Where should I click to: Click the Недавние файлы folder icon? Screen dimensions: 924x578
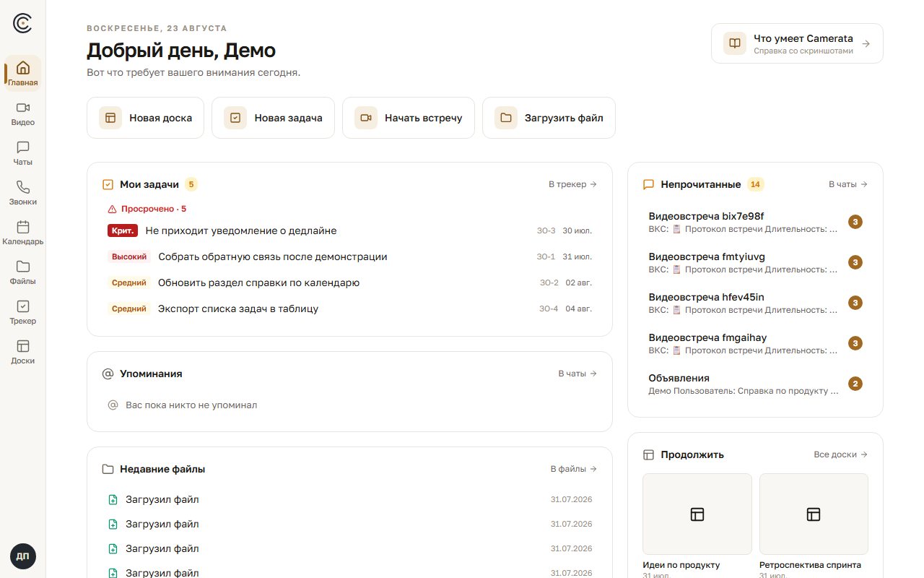[x=108, y=469]
